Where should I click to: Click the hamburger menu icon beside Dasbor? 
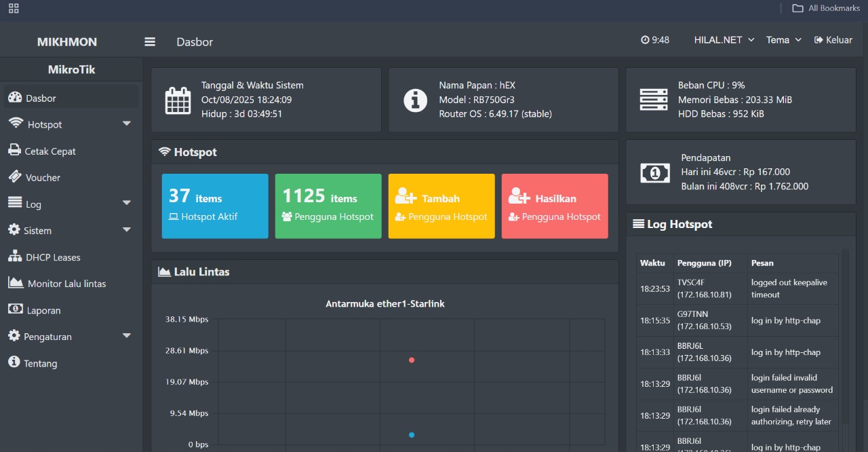pos(150,42)
